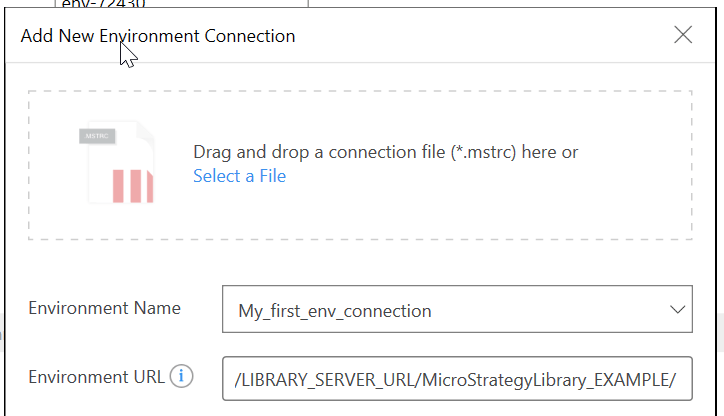Click the dialog title Add New Environment Connection
Image resolution: width=724 pixels, height=416 pixels.
tap(158, 36)
